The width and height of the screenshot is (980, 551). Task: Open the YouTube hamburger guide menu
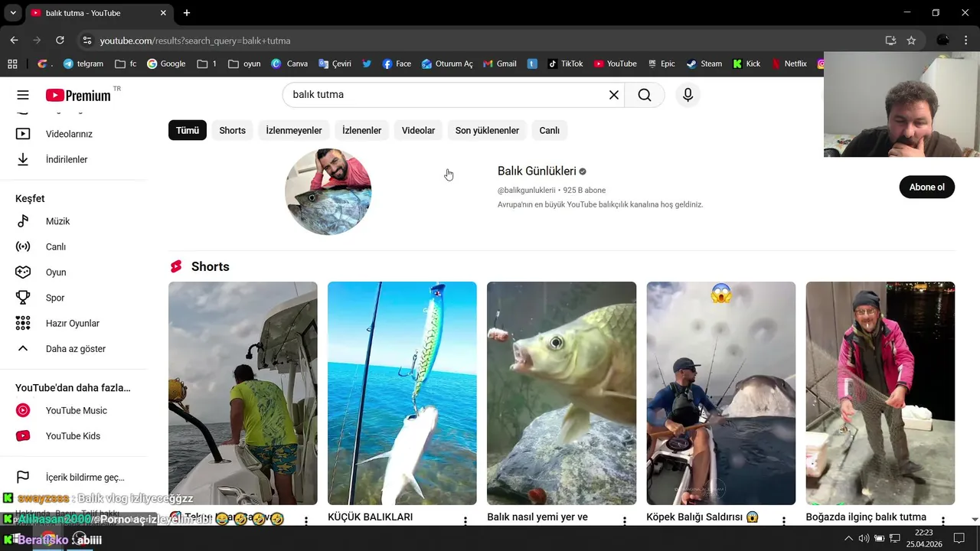click(x=23, y=95)
